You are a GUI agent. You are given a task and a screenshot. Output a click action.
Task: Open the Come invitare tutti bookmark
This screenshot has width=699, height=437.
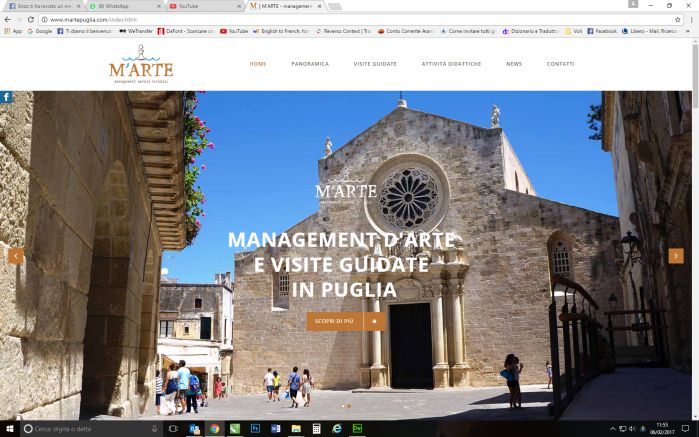point(468,31)
